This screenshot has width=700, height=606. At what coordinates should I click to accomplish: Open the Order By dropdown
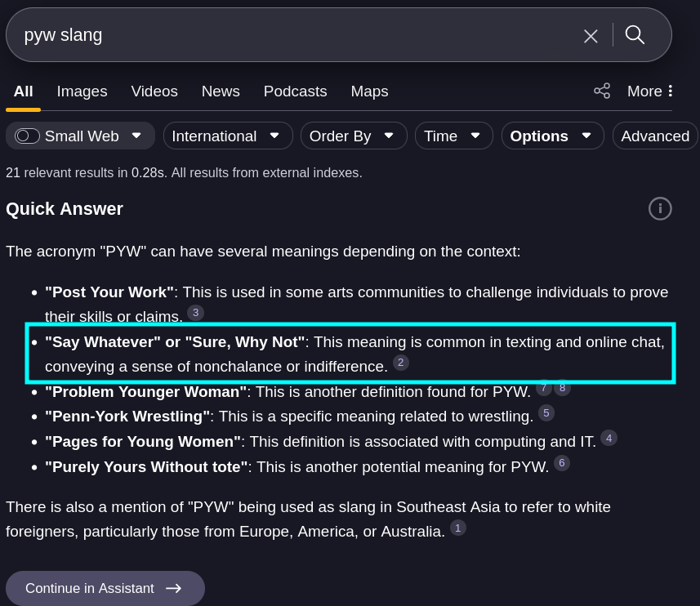353,136
